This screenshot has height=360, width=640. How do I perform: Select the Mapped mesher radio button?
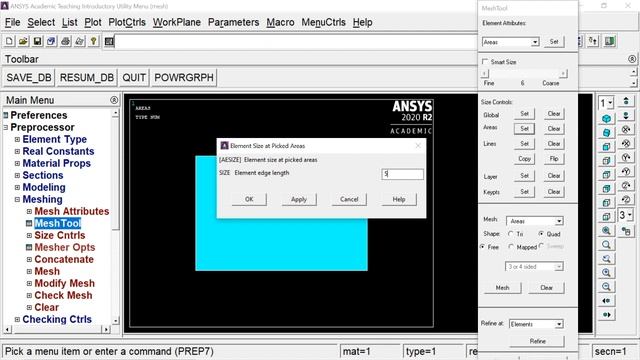(x=511, y=247)
